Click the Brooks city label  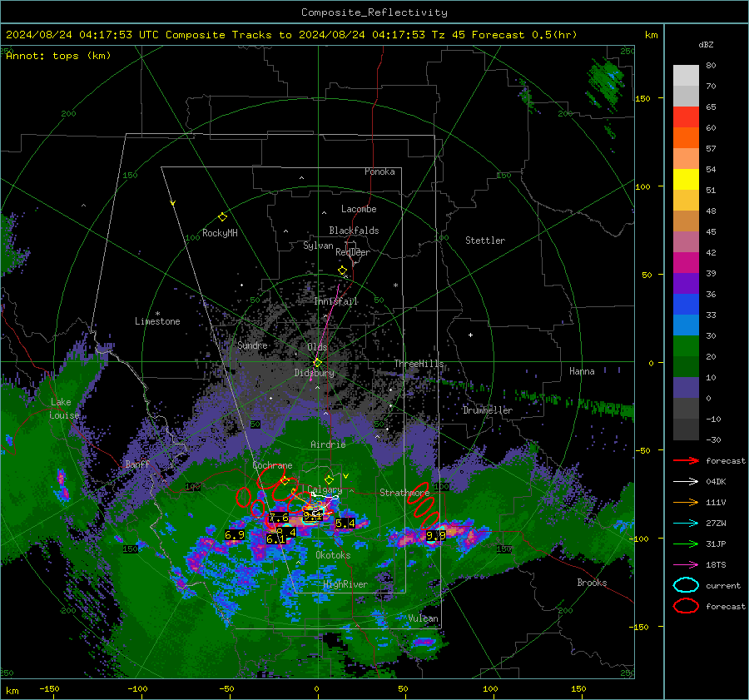(x=592, y=583)
